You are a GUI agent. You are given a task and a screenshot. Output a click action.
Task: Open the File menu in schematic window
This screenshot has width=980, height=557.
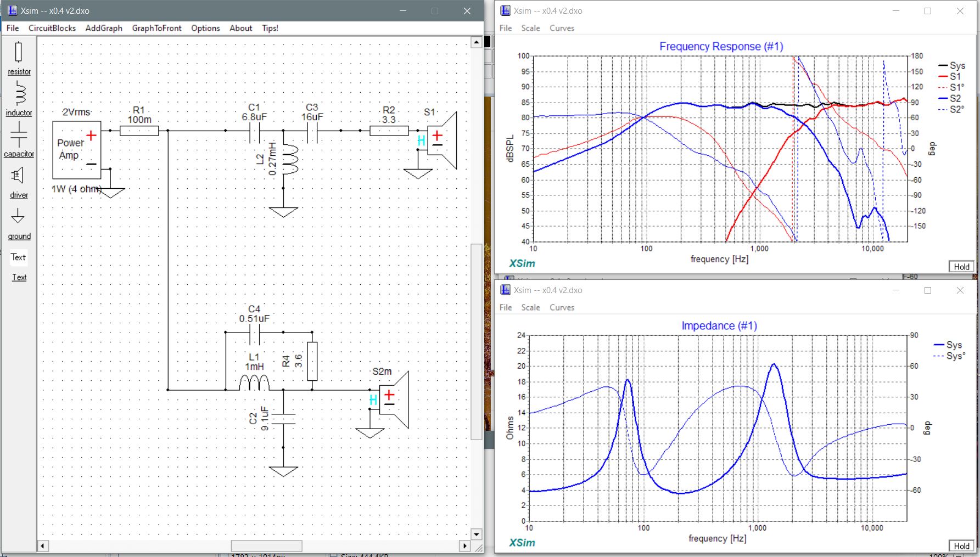[13, 28]
